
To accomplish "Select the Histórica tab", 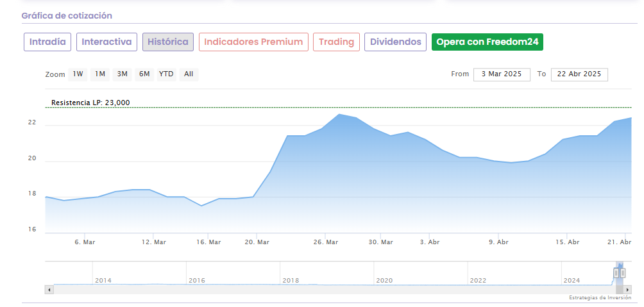I will 168,42.
